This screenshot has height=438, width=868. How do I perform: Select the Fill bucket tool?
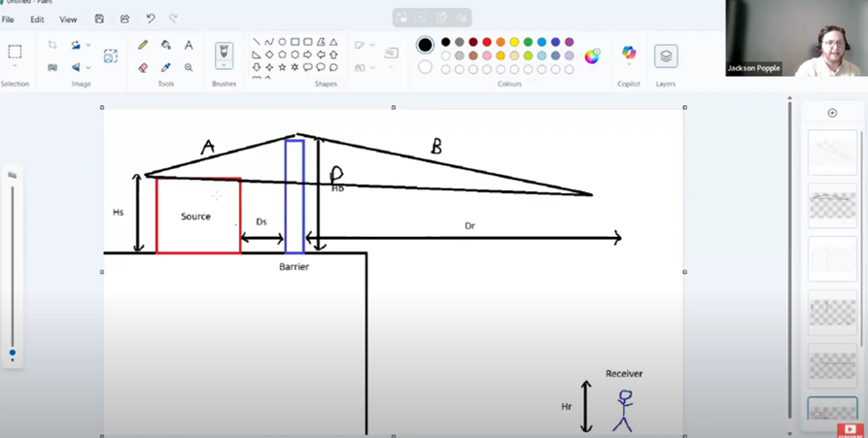pyautogui.click(x=166, y=45)
